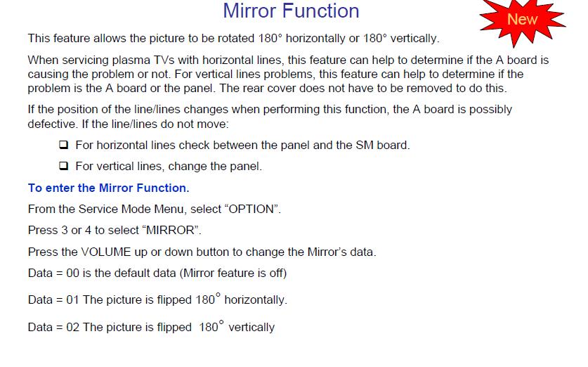Click the Mirror Function title
The width and height of the screenshot is (588, 367).
291,11
